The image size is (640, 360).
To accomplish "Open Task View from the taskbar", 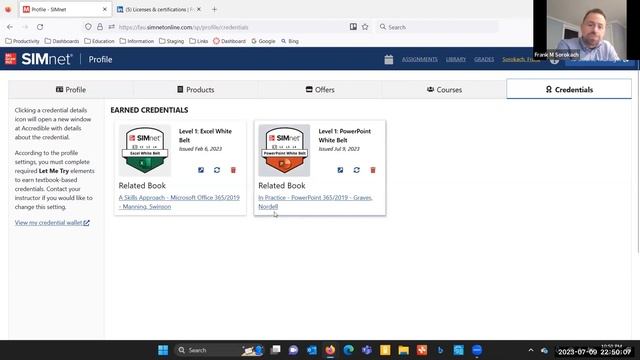I will pyautogui.click(x=276, y=350).
